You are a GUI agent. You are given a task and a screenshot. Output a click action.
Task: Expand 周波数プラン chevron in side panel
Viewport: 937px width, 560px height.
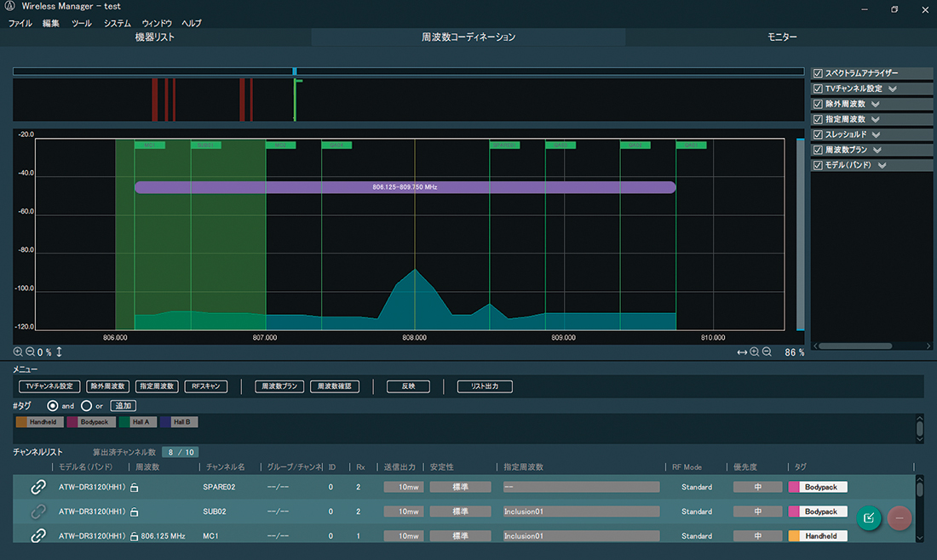pos(877,151)
